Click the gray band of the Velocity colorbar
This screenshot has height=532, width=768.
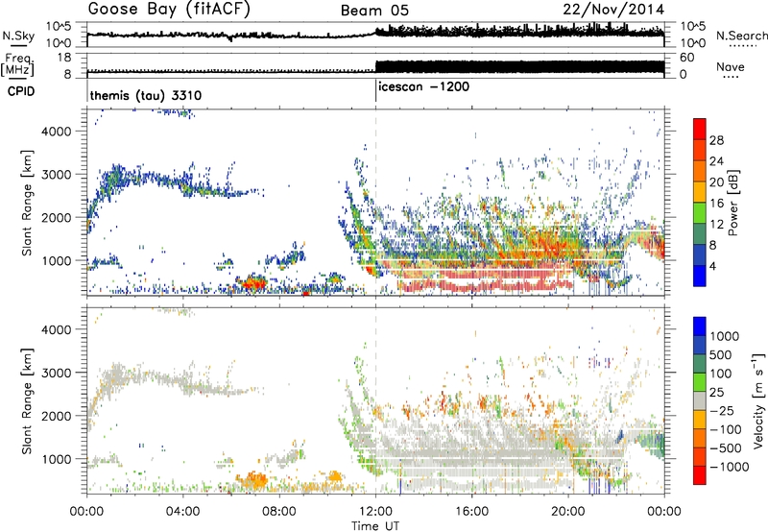point(700,400)
